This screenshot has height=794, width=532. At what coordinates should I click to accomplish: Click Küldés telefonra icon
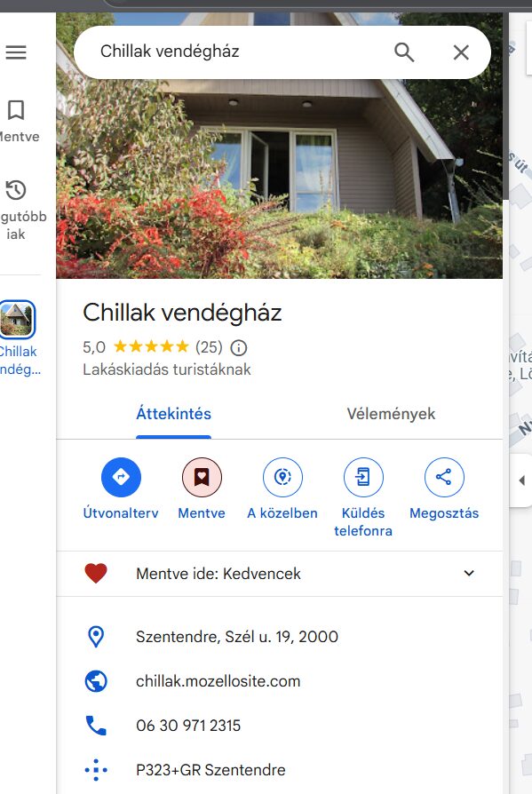(x=363, y=477)
